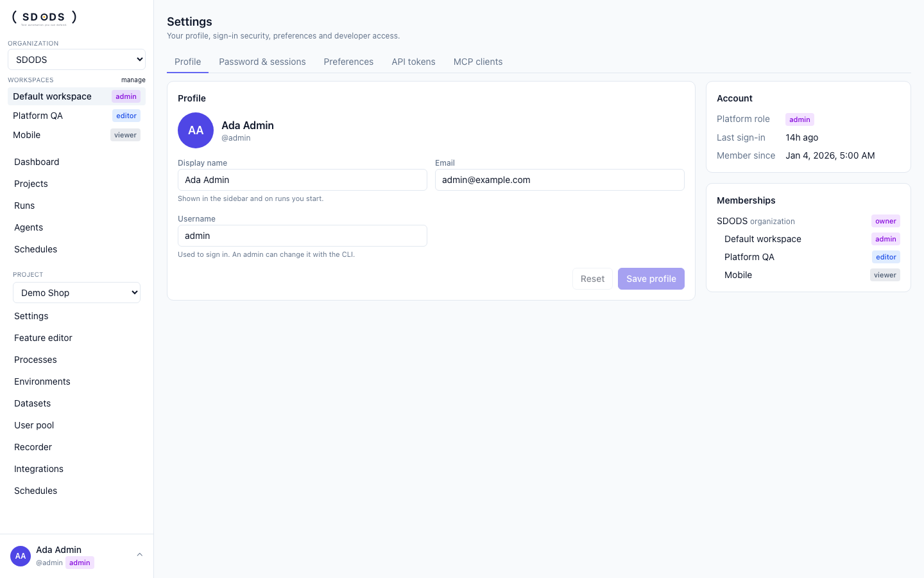Click the 14h ago last sign-in value
Screen dimensions: 924x578
click(802, 137)
